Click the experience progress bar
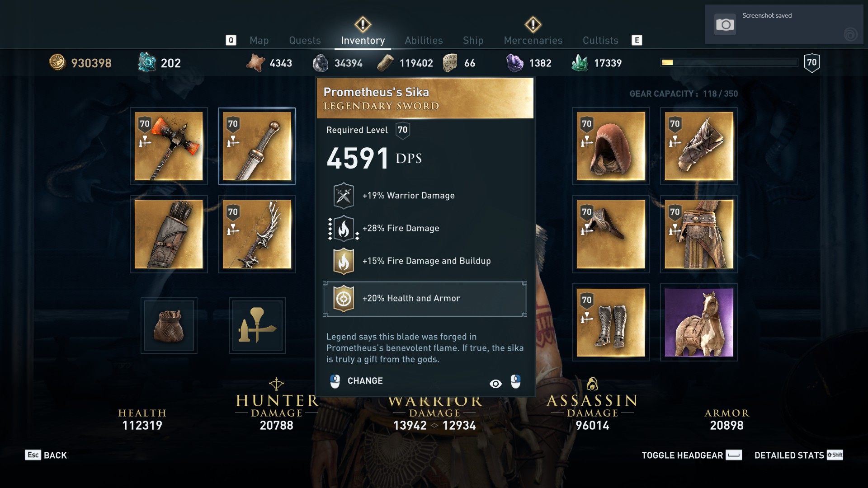This screenshot has width=868, height=488. 729,62
